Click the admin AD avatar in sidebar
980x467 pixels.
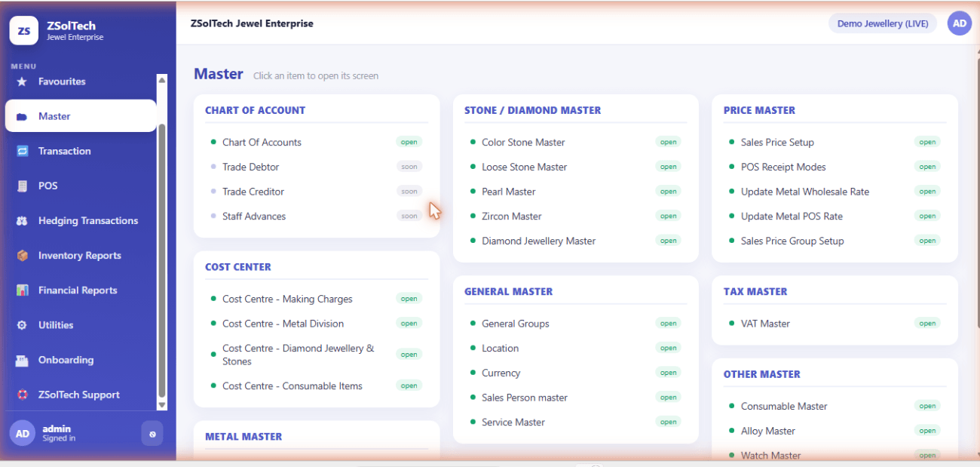(x=22, y=433)
